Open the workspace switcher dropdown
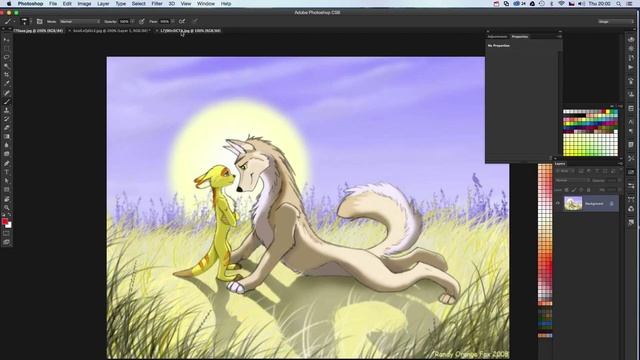This screenshot has height=360, width=640. [615, 21]
